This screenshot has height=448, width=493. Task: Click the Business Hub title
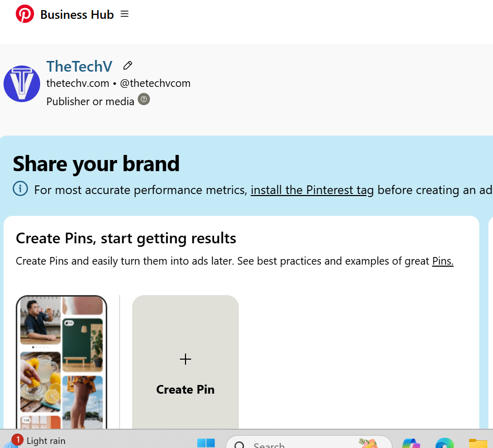(x=77, y=14)
